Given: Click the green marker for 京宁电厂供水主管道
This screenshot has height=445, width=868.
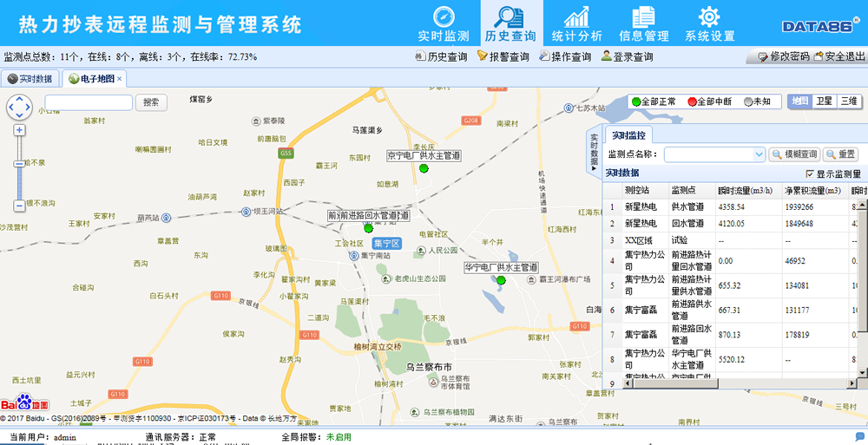Looking at the screenshot, I should pyautogui.click(x=424, y=168).
